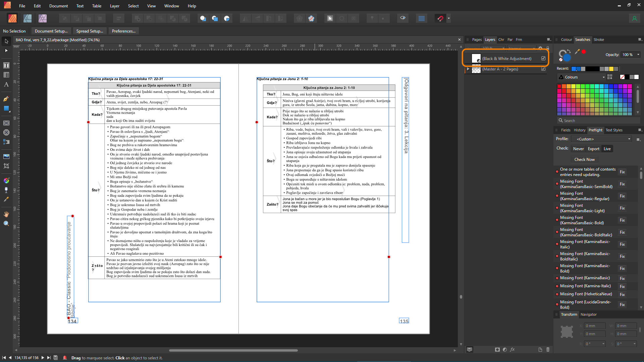Select the Picture Frame Rectangle tool
Image resolution: width=644 pixels, height=362 pixels.
6,123
